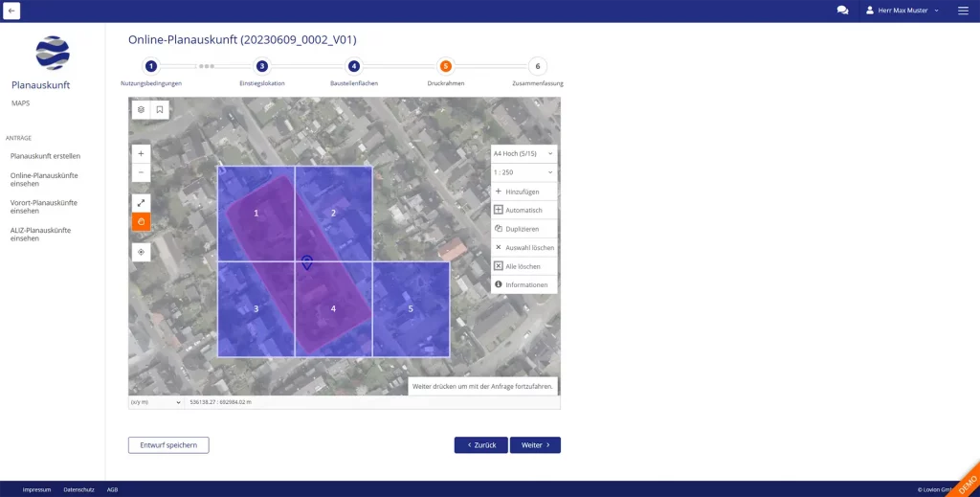Open the 1 : 250 scale dropdown
Screen dimensions: 980x497
point(523,172)
